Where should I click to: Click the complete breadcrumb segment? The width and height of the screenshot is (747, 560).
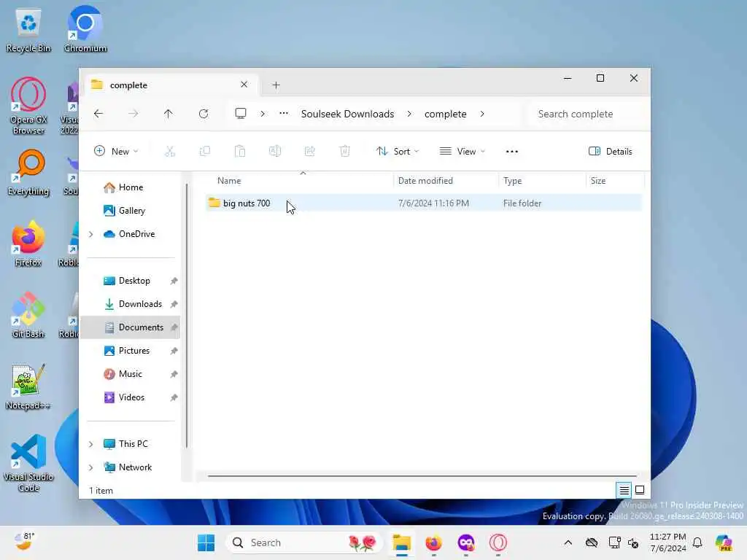point(446,114)
